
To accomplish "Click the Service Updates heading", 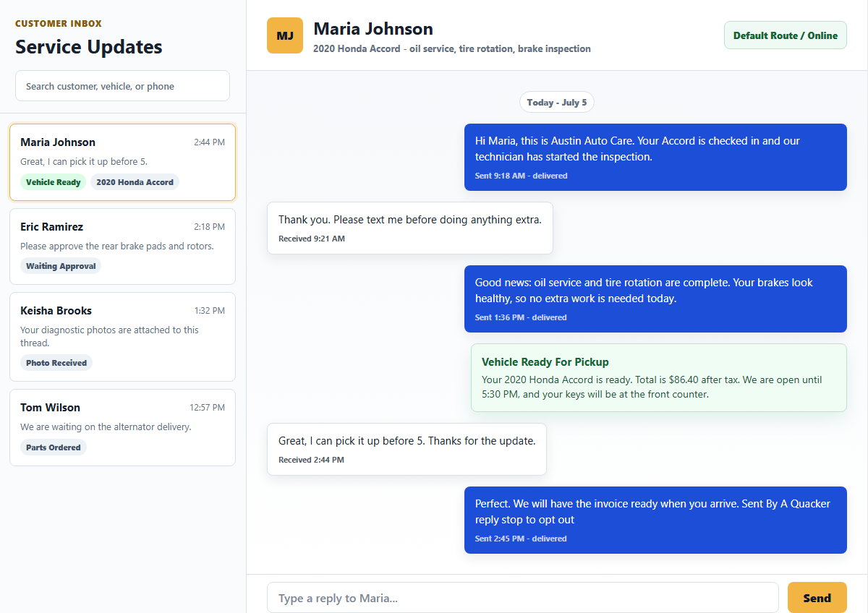I will pyautogui.click(x=89, y=47).
